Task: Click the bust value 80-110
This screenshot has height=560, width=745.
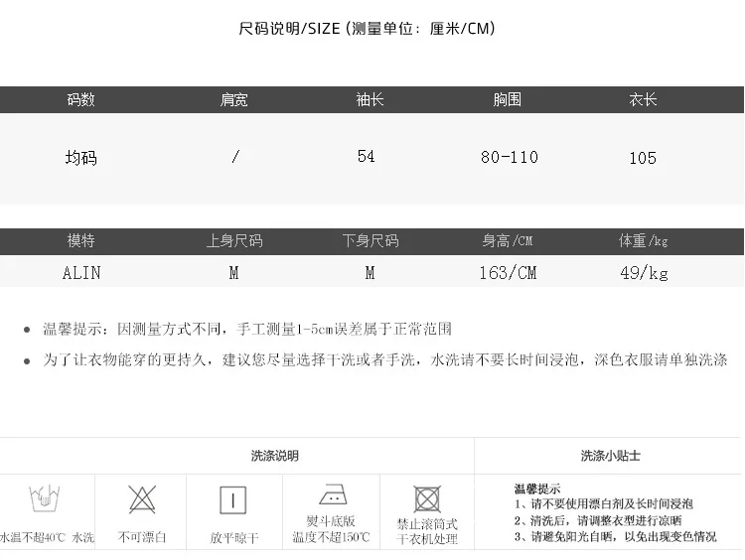Action: tap(509, 157)
